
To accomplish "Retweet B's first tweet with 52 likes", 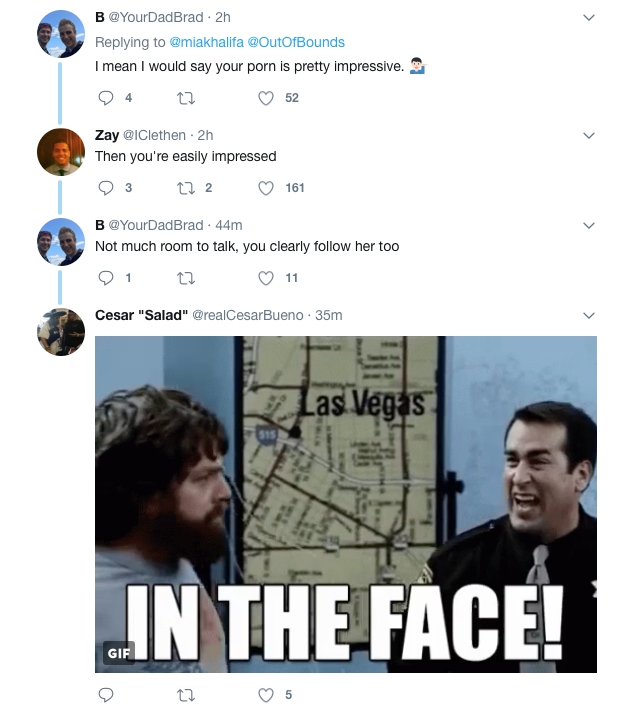I will click(x=185, y=98).
